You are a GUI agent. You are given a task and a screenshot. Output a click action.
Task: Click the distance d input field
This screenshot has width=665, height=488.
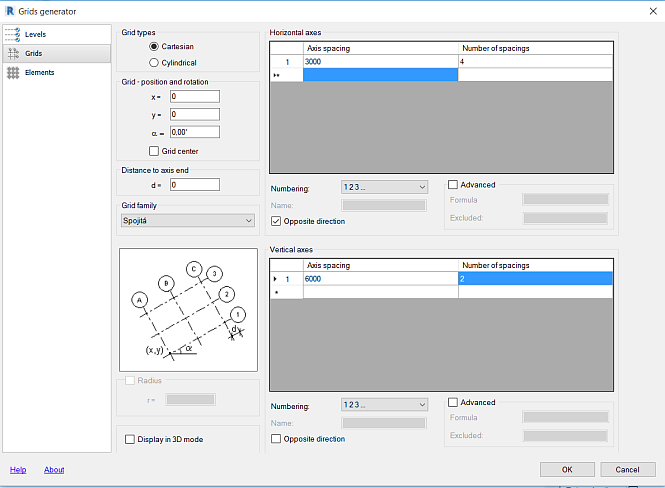coord(193,185)
